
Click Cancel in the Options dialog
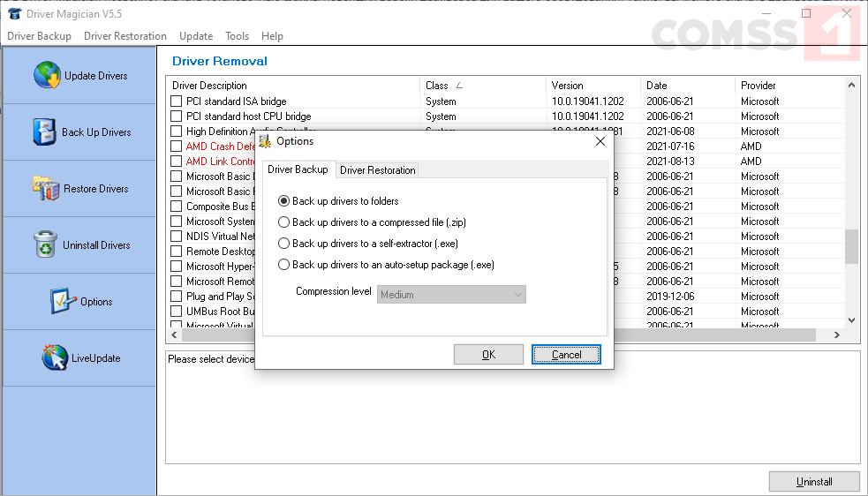pos(566,354)
